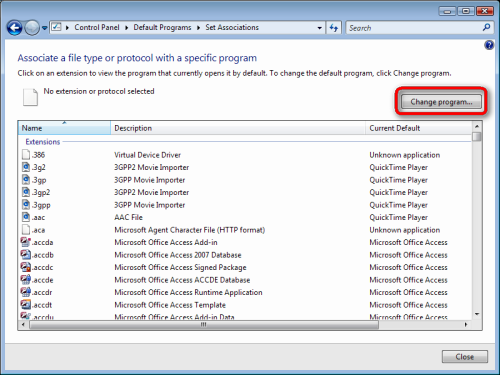Select the .aac file icon

[x=26, y=217]
